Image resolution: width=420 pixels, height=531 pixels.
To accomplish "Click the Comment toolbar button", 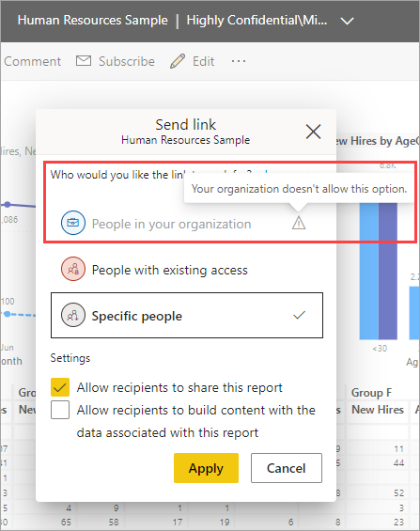I will (x=32, y=61).
